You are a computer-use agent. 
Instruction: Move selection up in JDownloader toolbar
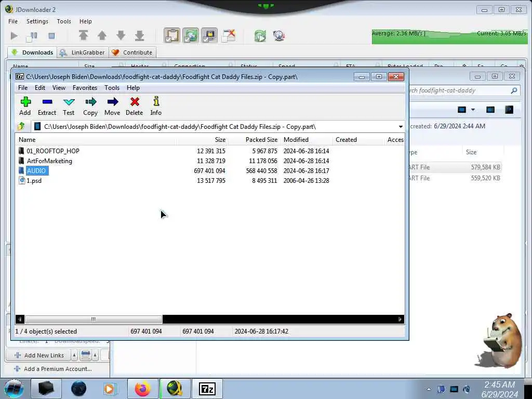tap(102, 35)
